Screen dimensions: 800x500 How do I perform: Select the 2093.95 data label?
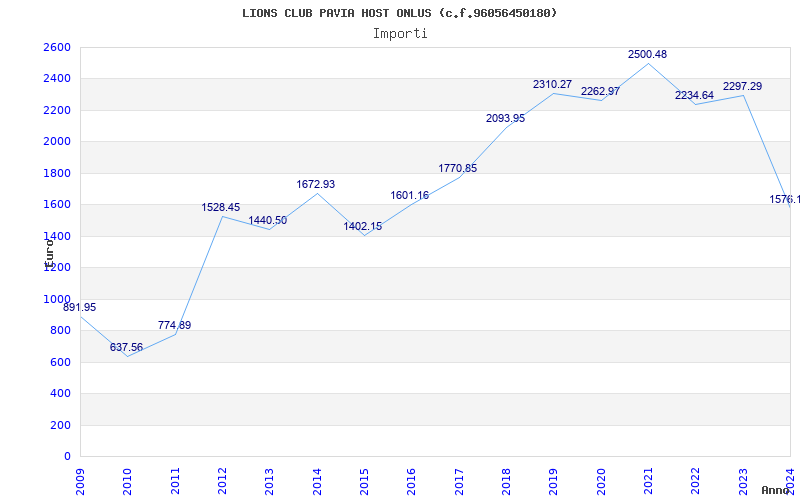(505, 118)
